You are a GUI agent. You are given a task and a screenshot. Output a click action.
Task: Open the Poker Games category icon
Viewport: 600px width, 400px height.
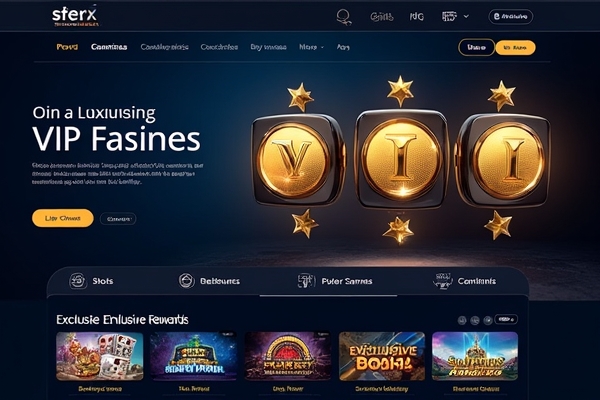[x=306, y=281]
